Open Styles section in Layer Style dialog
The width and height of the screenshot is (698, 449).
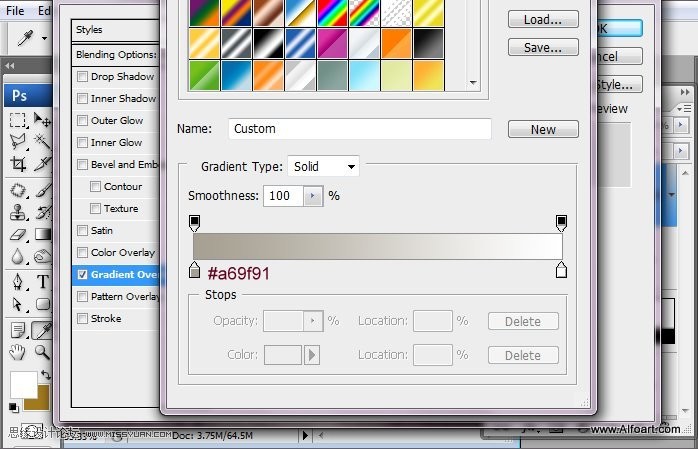coord(116,30)
